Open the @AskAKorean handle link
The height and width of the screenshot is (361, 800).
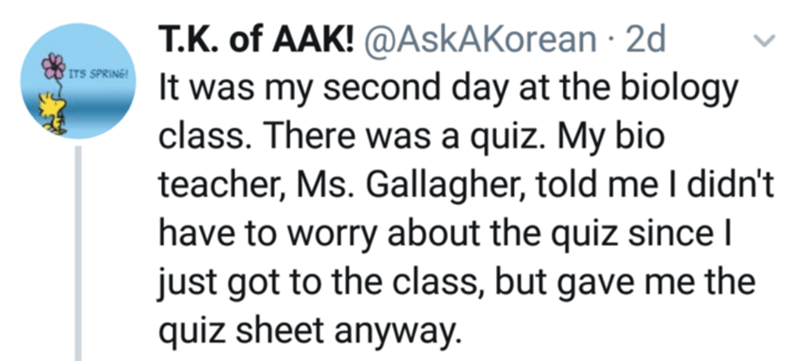478,39
